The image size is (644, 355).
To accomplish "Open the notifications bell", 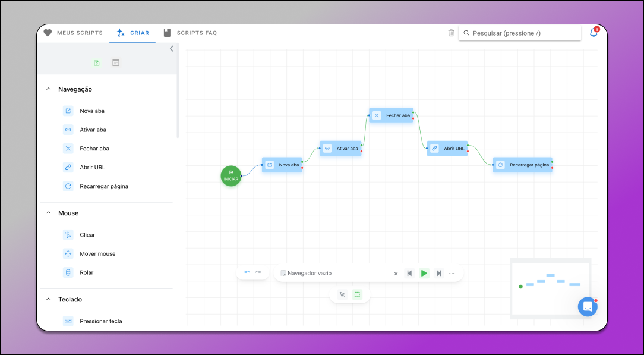I will pos(594,33).
